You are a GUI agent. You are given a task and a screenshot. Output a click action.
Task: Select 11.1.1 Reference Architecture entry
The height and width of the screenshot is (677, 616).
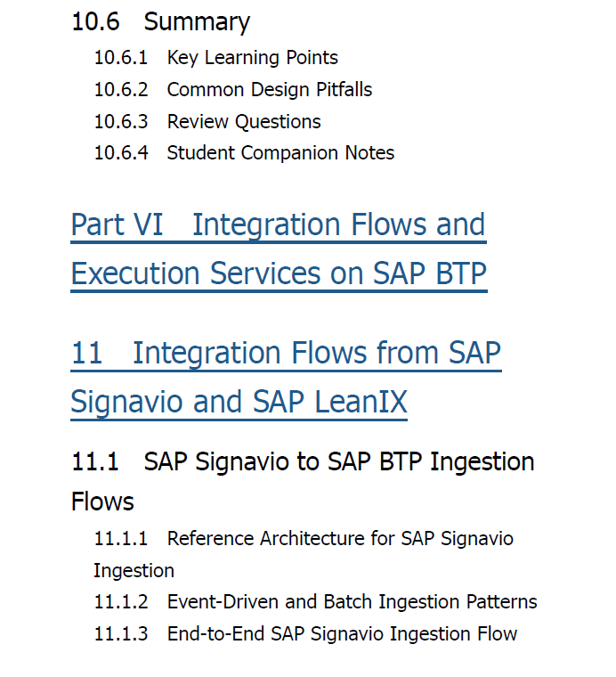pyautogui.click(x=304, y=554)
